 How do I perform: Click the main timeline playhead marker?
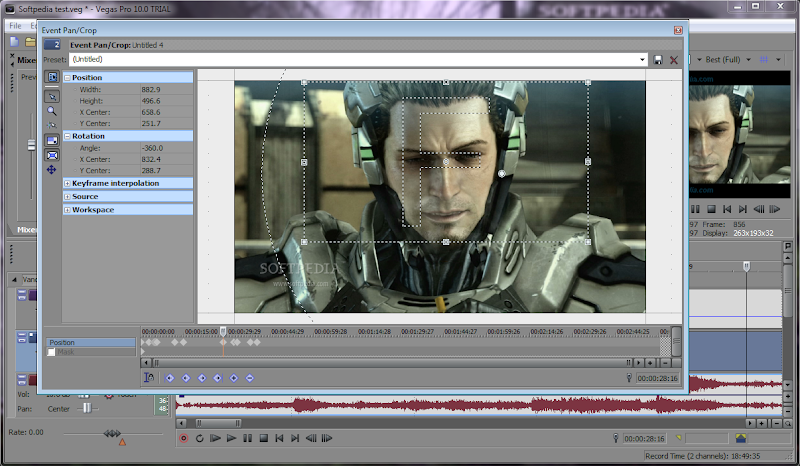pos(746,266)
